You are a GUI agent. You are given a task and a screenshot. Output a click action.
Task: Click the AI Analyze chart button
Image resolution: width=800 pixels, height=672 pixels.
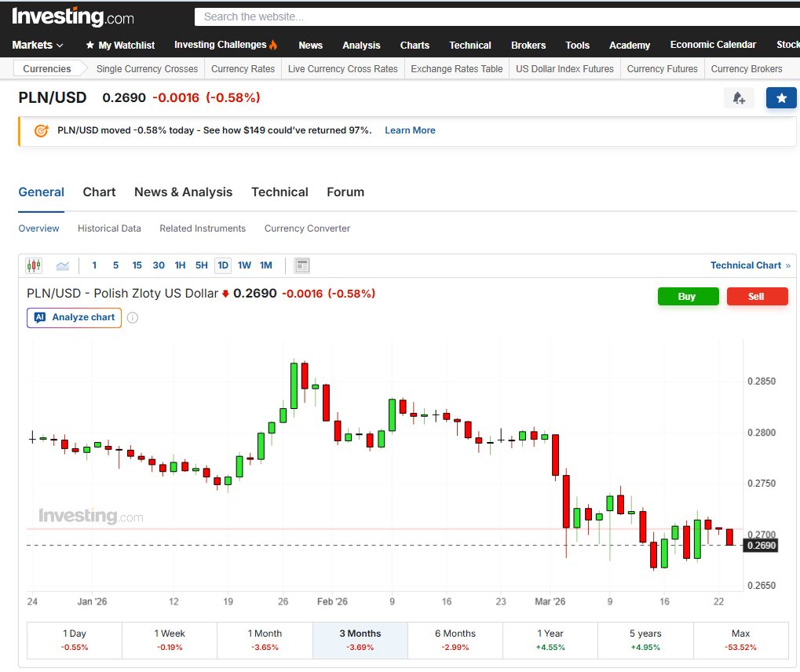[x=74, y=317]
